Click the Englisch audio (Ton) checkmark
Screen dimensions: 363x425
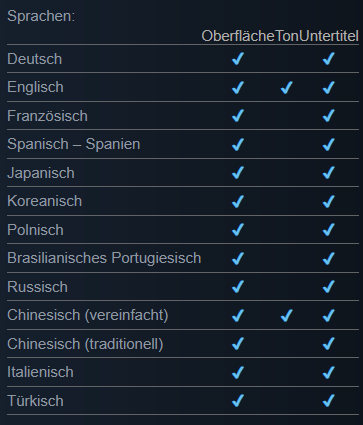pos(287,87)
